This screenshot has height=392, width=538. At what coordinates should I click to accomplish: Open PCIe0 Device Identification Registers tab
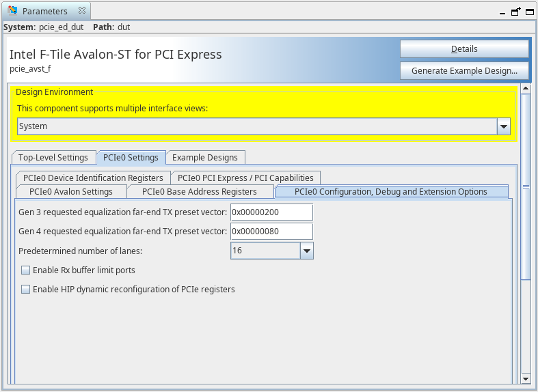tap(93, 178)
